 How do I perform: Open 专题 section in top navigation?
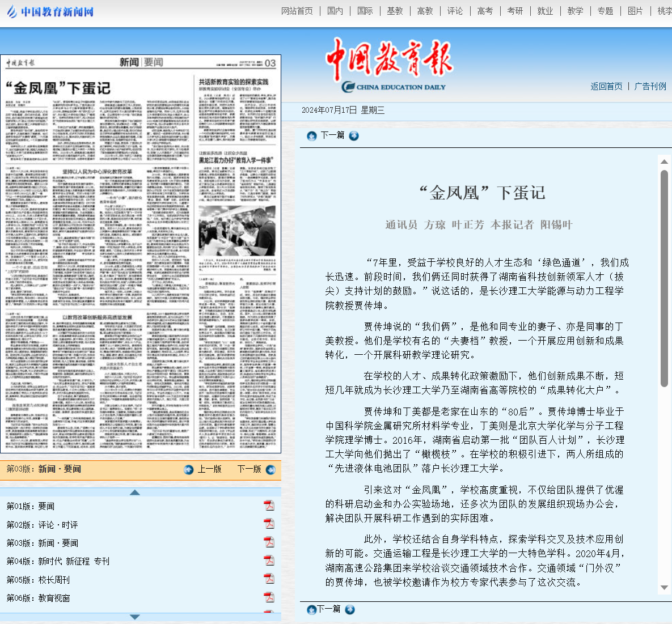(x=605, y=11)
